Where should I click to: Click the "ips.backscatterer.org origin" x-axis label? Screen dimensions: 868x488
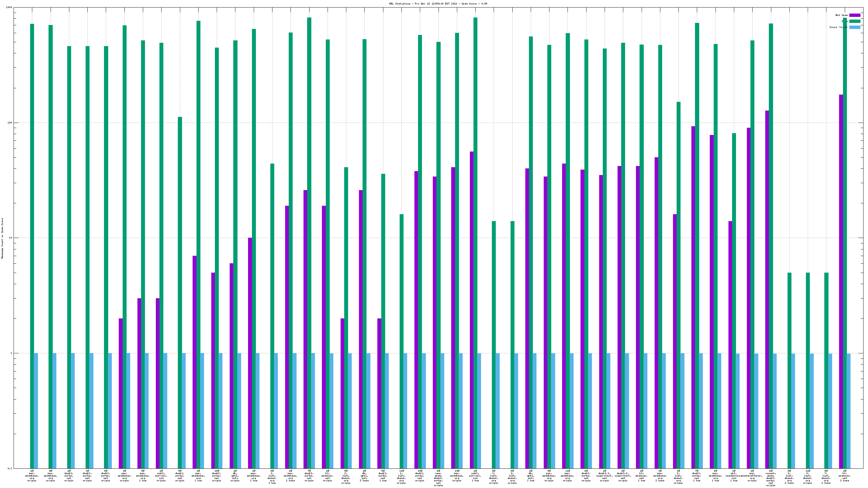(x=752, y=476)
